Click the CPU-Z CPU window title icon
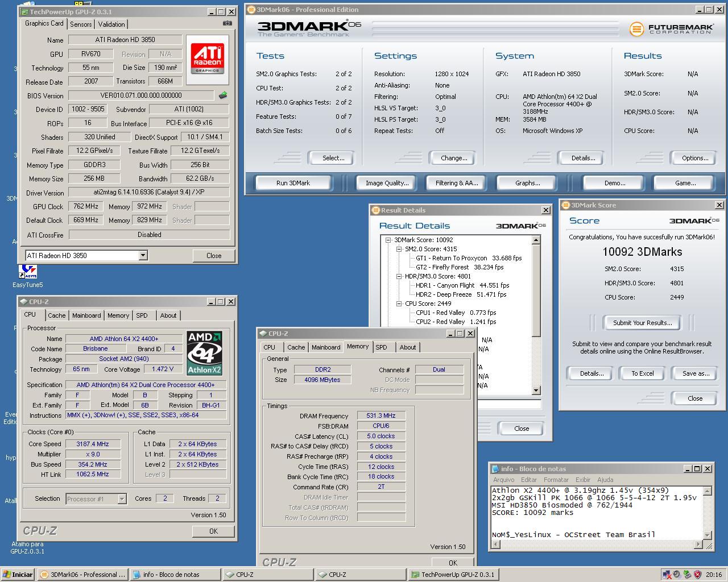The height and width of the screenshot is (582, 728). [23, 302]
